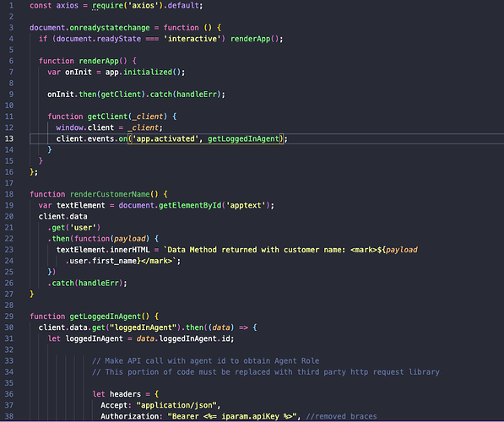Click the 'Make API call' comment line
This screenshot has width=504, height=422.
point(206,361)
